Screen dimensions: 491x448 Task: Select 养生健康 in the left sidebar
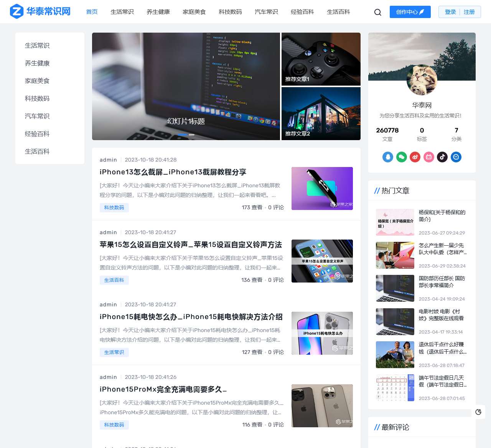click(37, 63)
